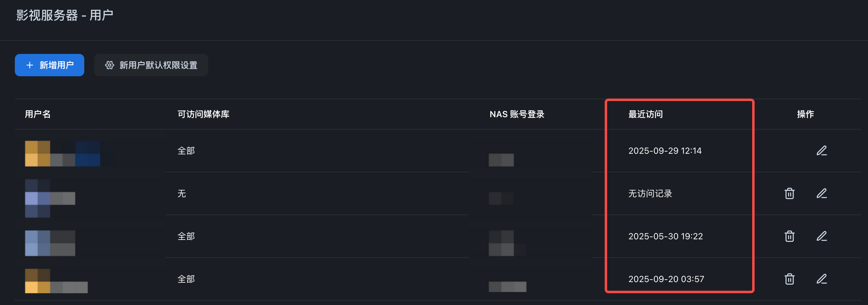Click the 可访问媒体库 column header
The image size is (868, 305).
[x=203, y=114]
